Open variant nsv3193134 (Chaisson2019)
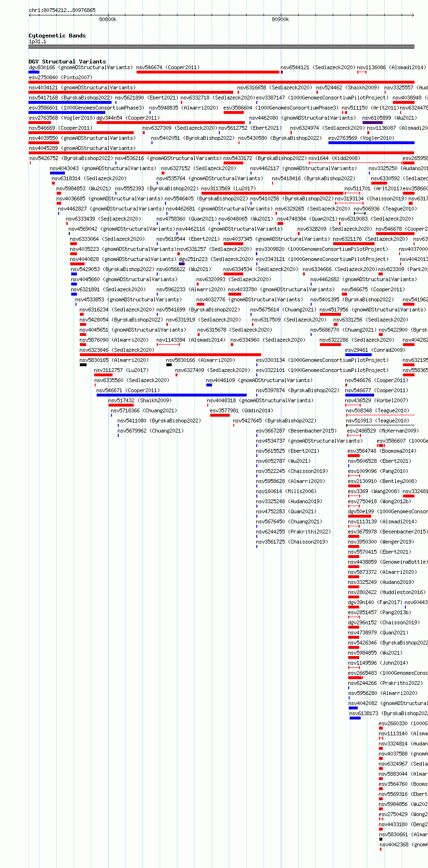 (370, 199)
